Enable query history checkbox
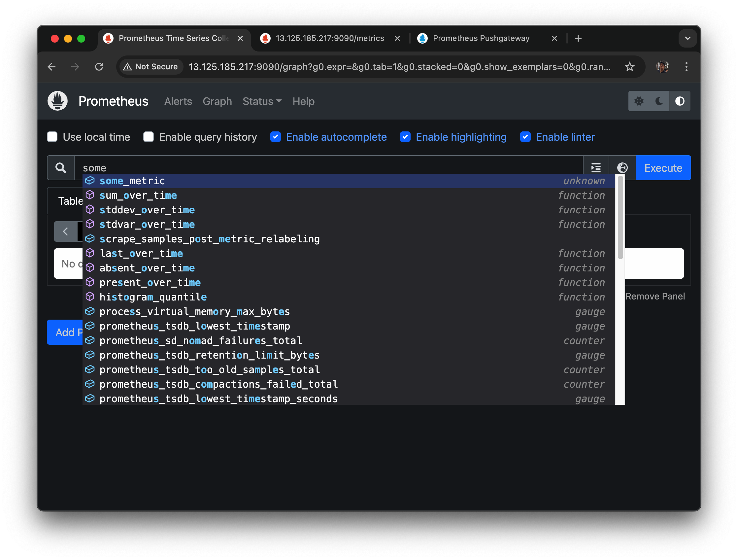 pos(149,137)
